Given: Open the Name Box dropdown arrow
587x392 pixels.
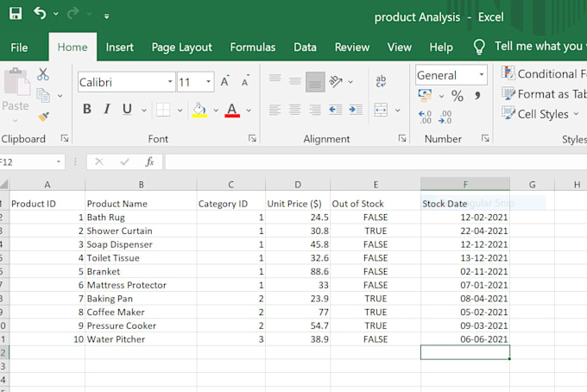Looking at the screenshot, I should tap(59, 161).
